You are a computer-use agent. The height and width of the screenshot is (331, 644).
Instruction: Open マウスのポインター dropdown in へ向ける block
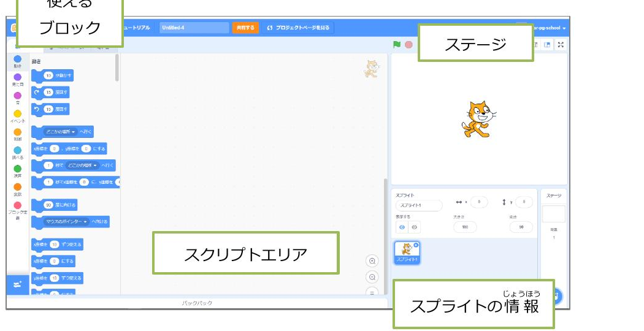pyautogui.click(x=66, y=222)
